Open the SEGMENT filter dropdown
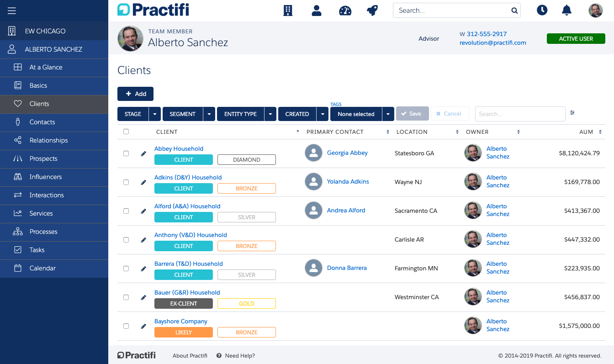This screenshot has width=614, height=364. pyautogui.click(x=182, y=114)
